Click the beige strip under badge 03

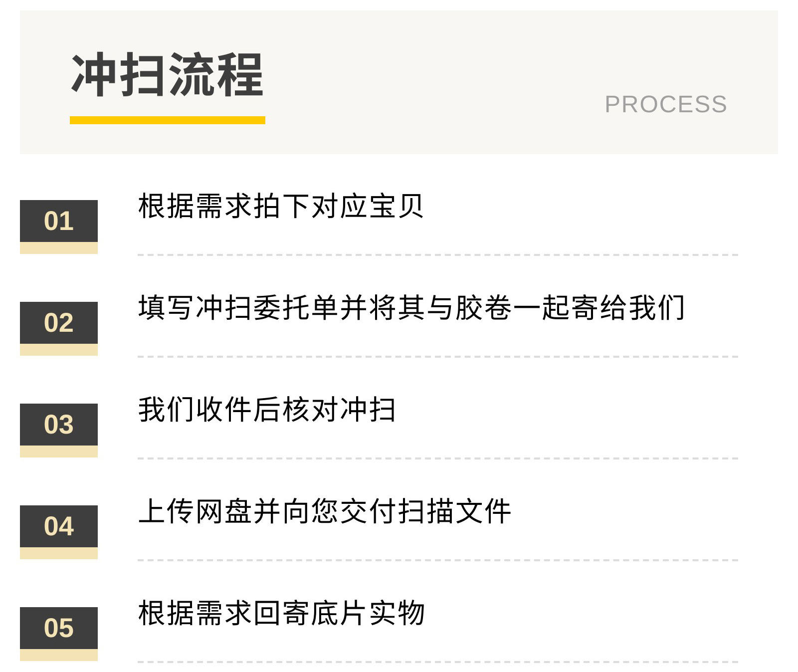click(x=59, y=451)
